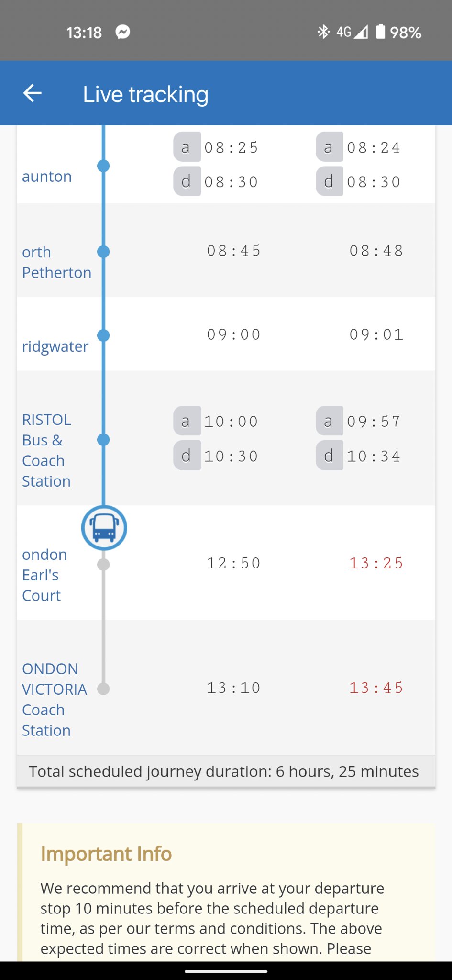Tap the coach position icon on route
This screenshot has width=452, height=980.
[104, 528]
